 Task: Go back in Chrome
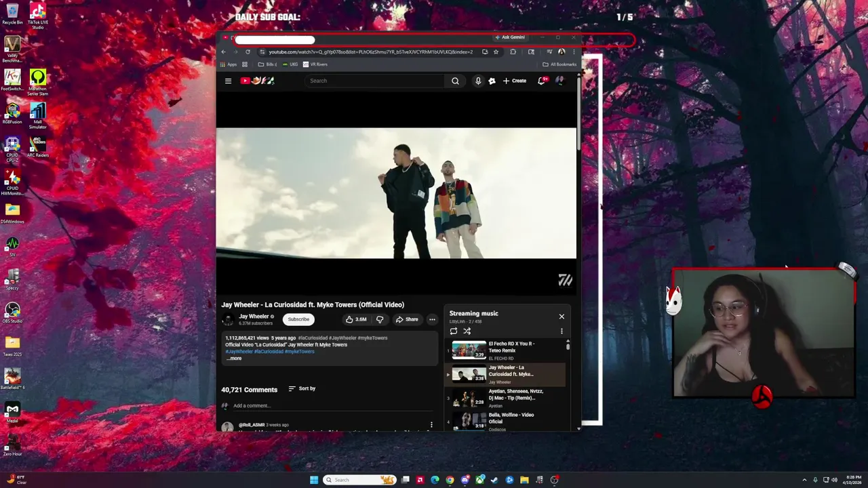tap(223, 52)
